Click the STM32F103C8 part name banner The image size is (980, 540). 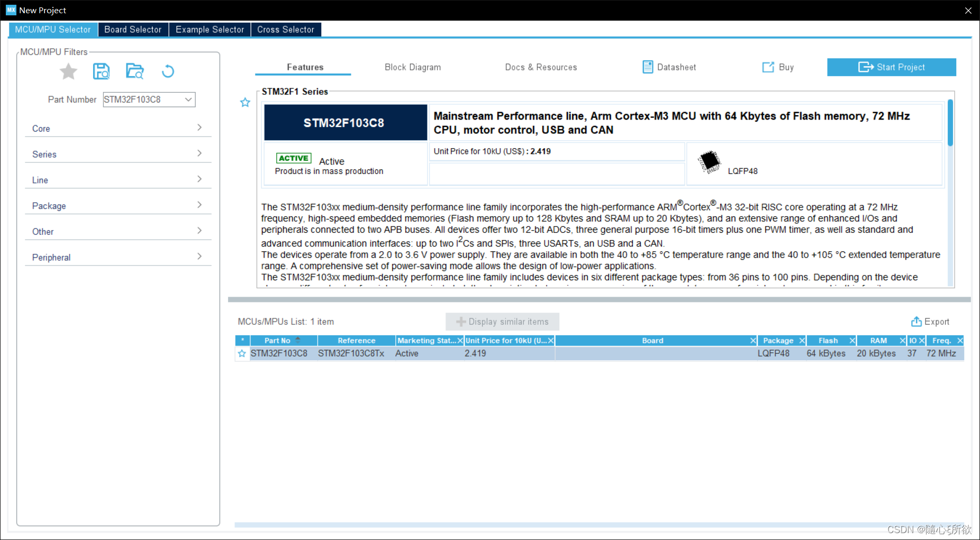pyautogui.click(x=346, y=123)
